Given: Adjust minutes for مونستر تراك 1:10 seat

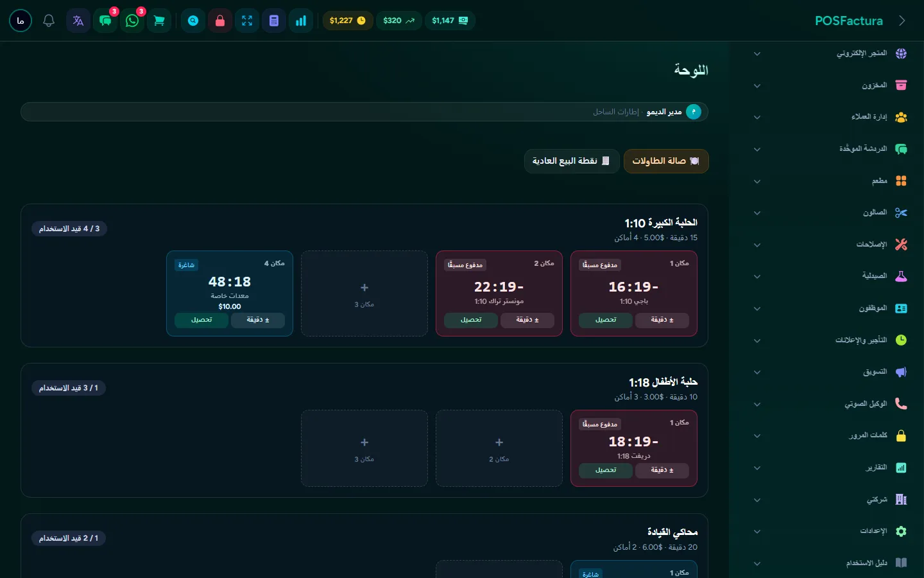Looking at the screenshot, I should point(527,320).
